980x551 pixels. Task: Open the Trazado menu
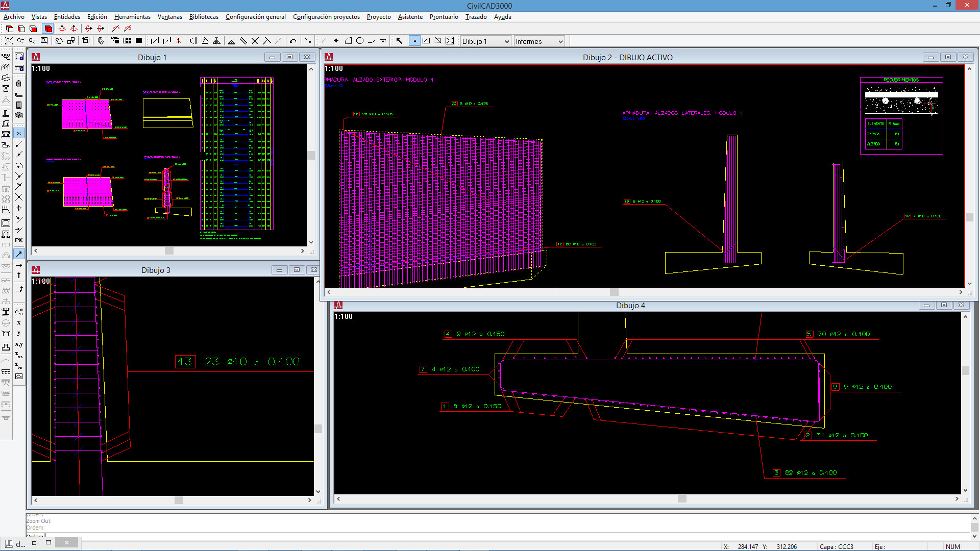pos(476,17)
